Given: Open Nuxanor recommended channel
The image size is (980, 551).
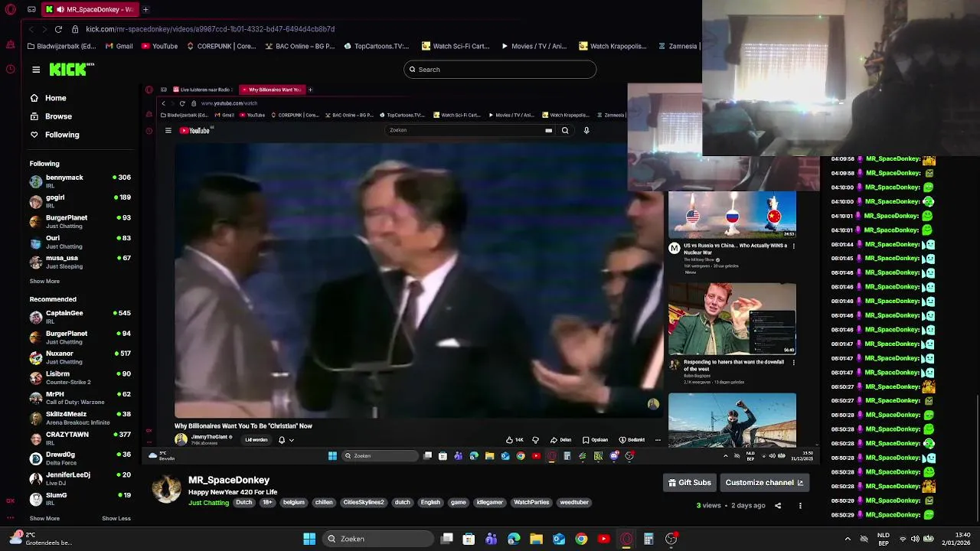Looking at the screenshot, I should coord(80,357).
